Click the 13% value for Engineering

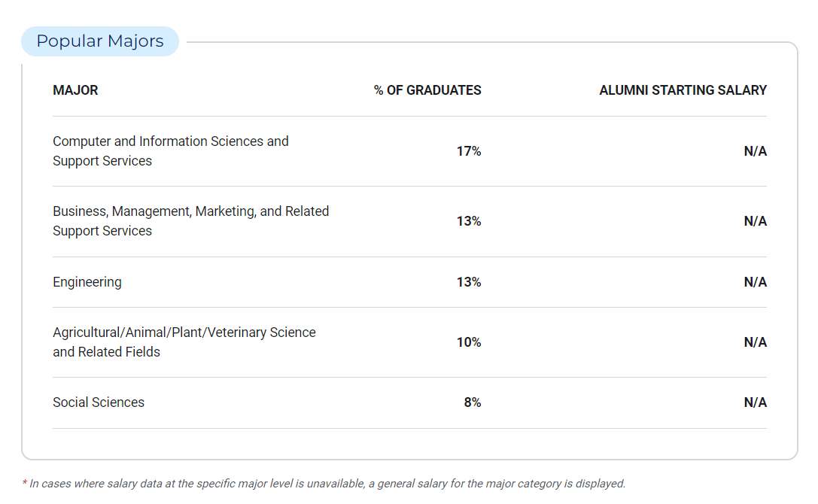468,282
